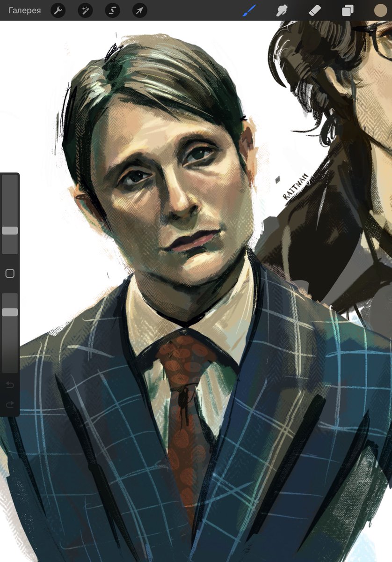Image resolution: width=392 pixels, height=562 pixels.
Task: Open the active color swatch
Action: point(381,10)
